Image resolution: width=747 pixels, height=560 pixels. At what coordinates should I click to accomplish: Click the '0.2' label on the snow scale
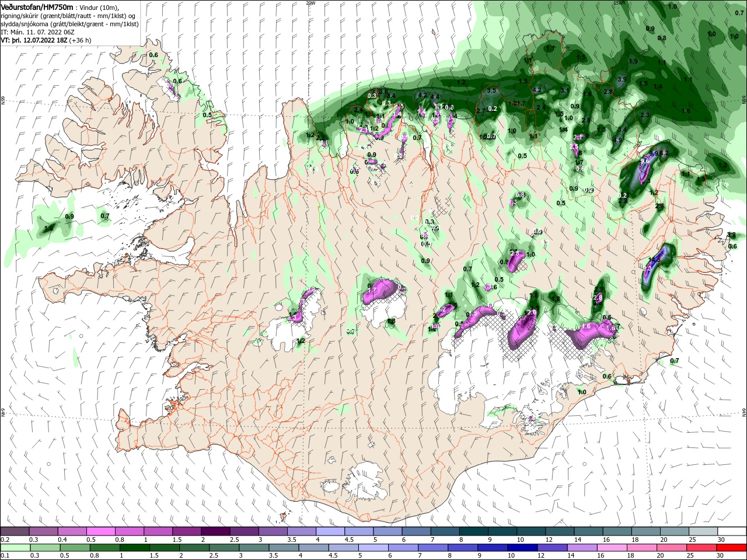pyautogui.click(x=5, y=540)
